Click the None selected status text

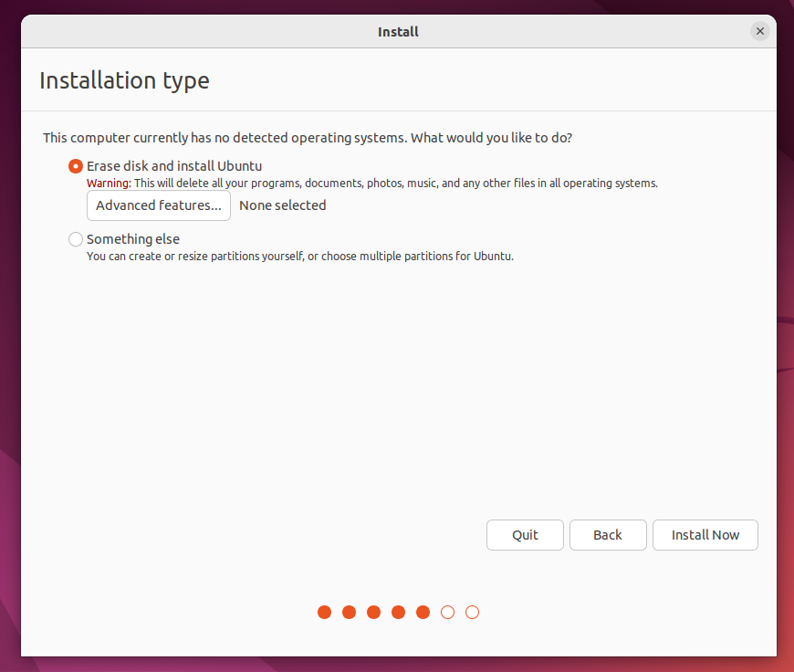click(283, 205)
